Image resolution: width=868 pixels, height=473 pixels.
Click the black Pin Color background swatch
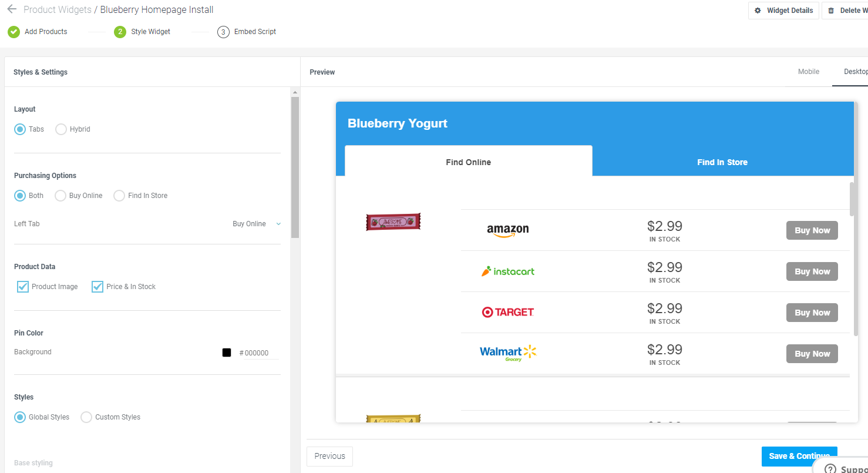coord(227,353)
